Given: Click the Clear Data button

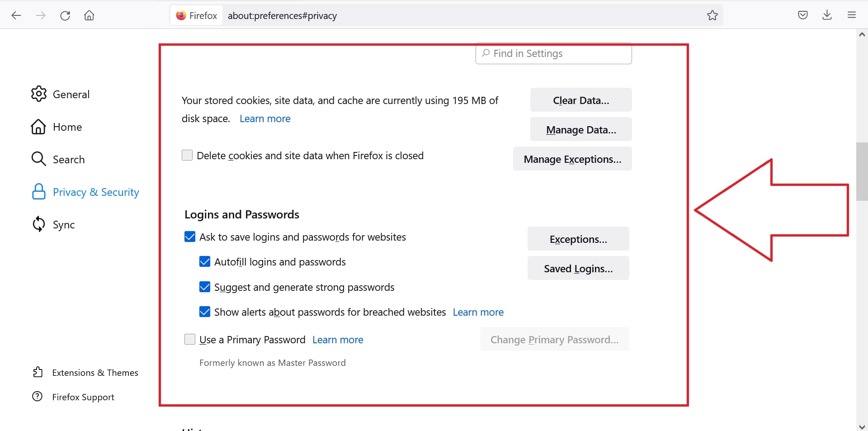Looking at the screenshot, I should pyautogui.click(x=580, y=100).
